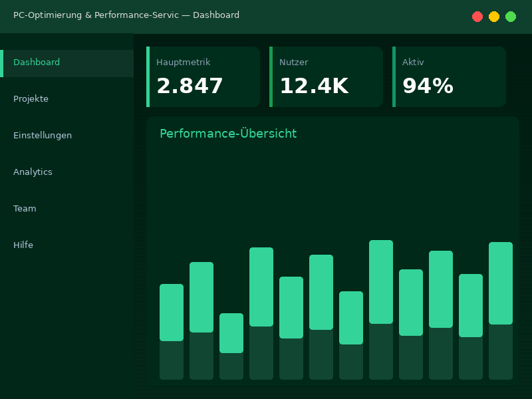532x399 pixels.
Task: Open Einstellungen from the navigation panel
Action: tap(43, 135)
